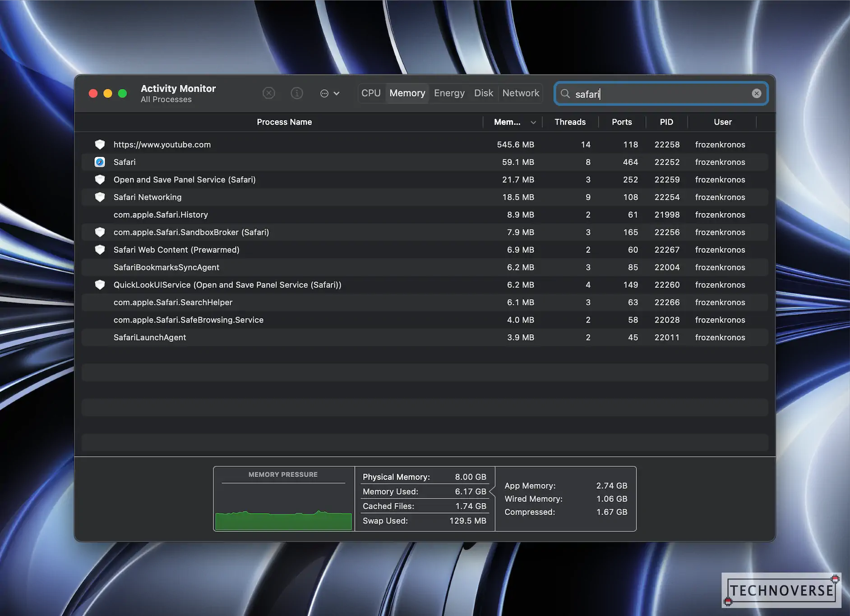Sort by User column header
Viewport: 850px width, 616px height.
click(x=723, y=122)
